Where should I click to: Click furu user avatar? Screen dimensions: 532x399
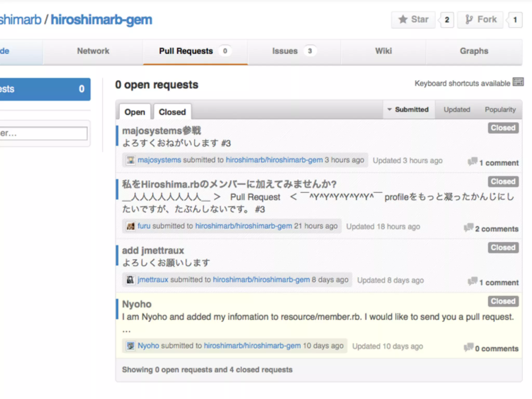pos(130,226)
